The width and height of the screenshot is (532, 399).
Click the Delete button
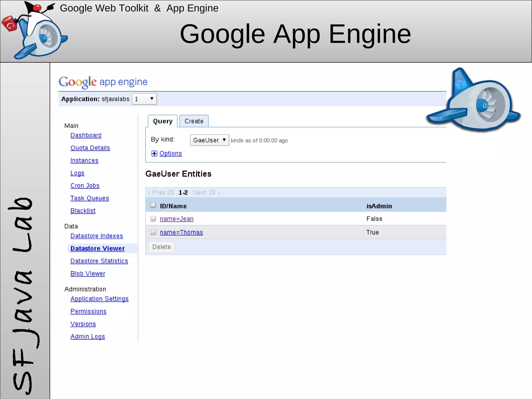[x=162, y=247]
